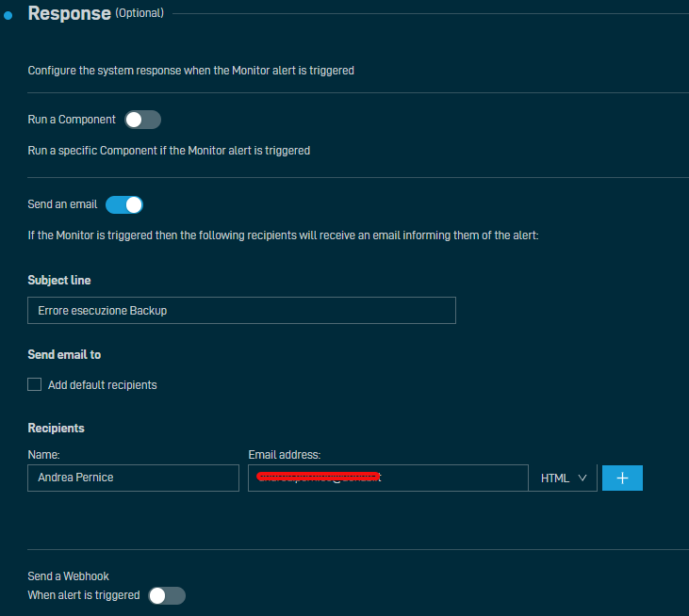Click the (Optional) text next to Response
Screen dimensions: 689x616
coord(139,13)
